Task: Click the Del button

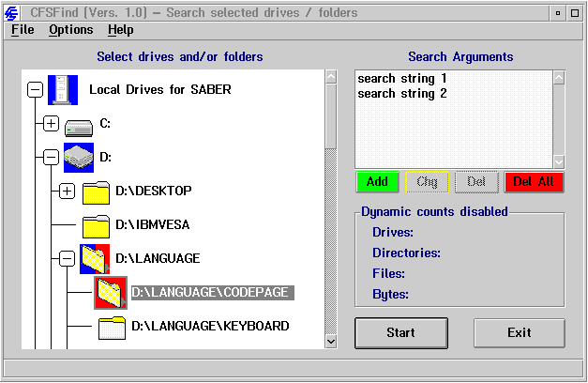Action: [x=476, y=182]
